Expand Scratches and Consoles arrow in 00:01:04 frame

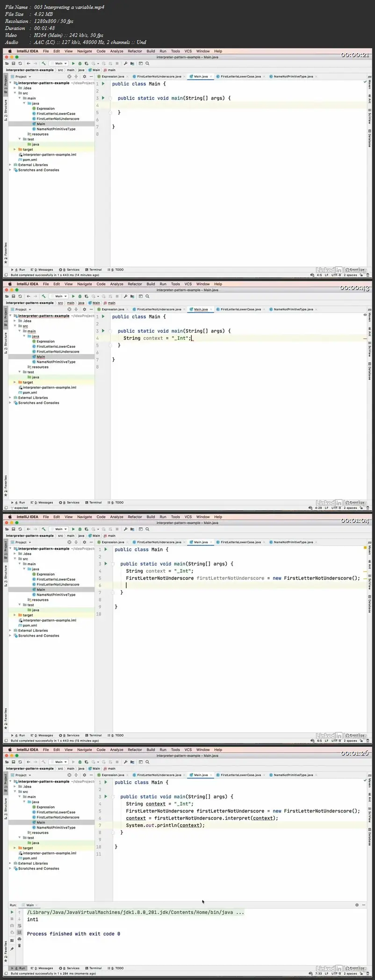coord(10,635)
